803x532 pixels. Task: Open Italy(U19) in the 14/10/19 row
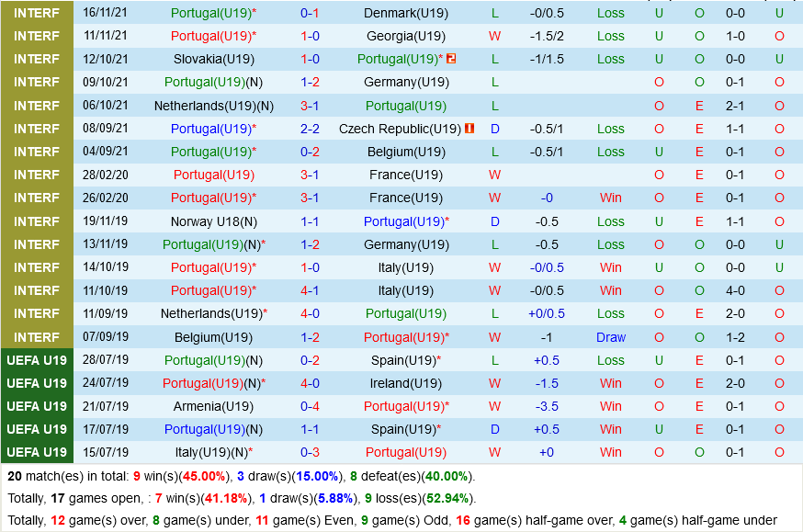click(406, 267)
